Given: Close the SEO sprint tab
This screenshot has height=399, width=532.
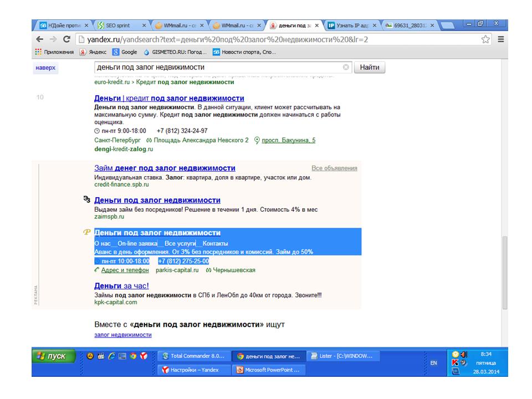Looking at the screenshot, I should (x=144, y=25).
